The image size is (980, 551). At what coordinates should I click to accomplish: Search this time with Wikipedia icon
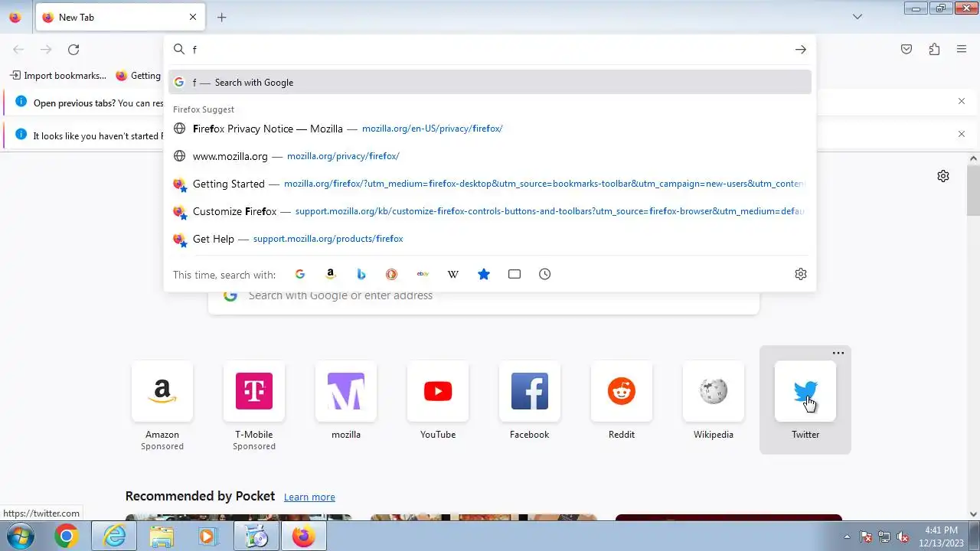click(x=453, y=274)
